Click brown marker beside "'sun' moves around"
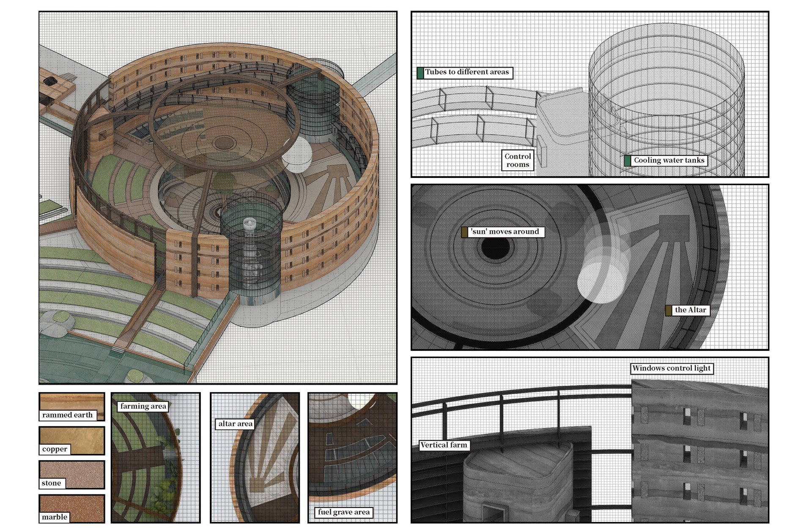This screenshot has height=530, width=812. click(x=464, y=232)
